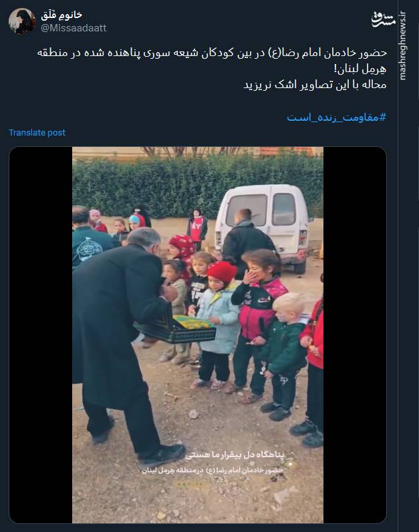Click the blond child in the green jacket

(284, 356)
